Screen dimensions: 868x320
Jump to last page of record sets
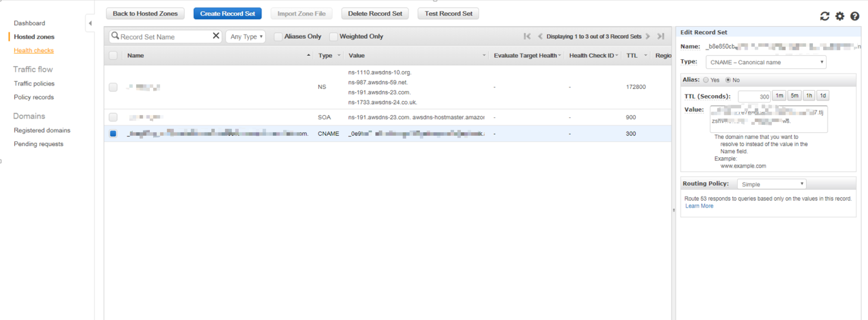click(661, 36)
